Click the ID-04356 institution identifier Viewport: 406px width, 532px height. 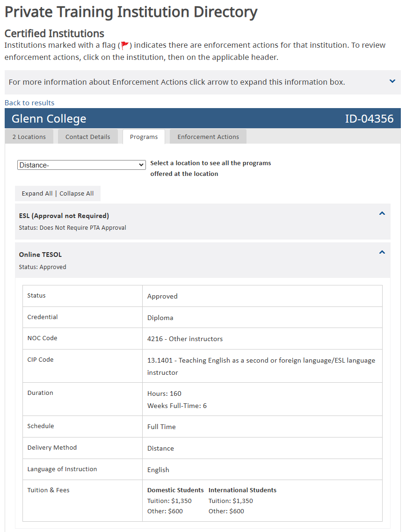point(369,119)
